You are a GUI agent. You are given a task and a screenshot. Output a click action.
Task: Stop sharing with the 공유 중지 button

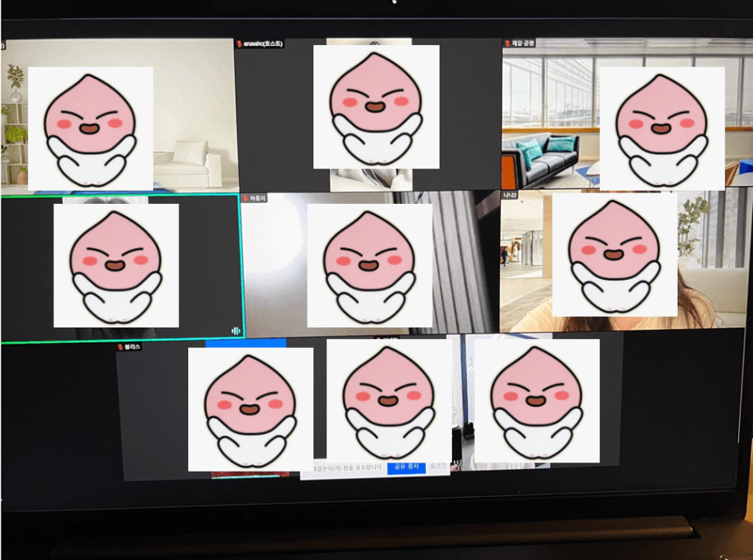[406, 467]
